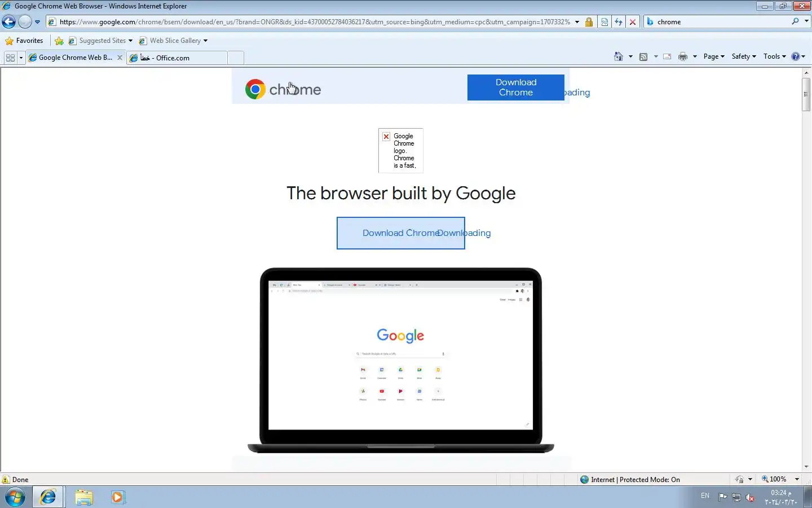Expand the address bar autocomplete dropdown arrow

(577, 22)
